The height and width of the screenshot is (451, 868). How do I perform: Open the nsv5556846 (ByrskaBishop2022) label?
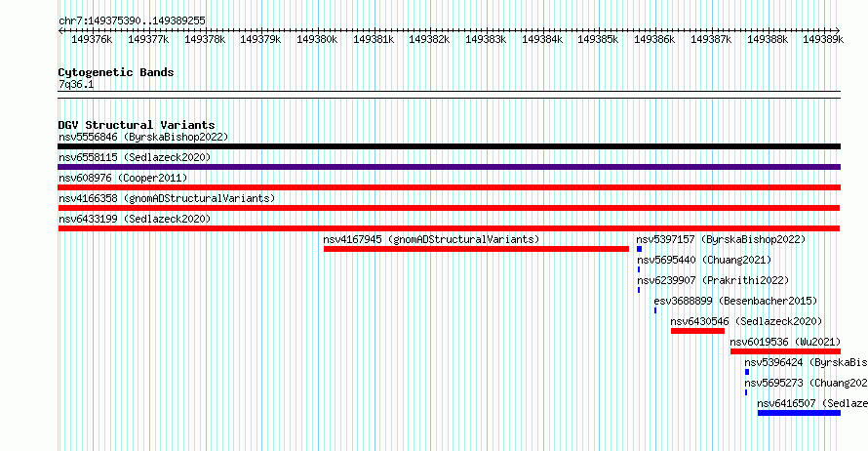[x=143, y=137]
